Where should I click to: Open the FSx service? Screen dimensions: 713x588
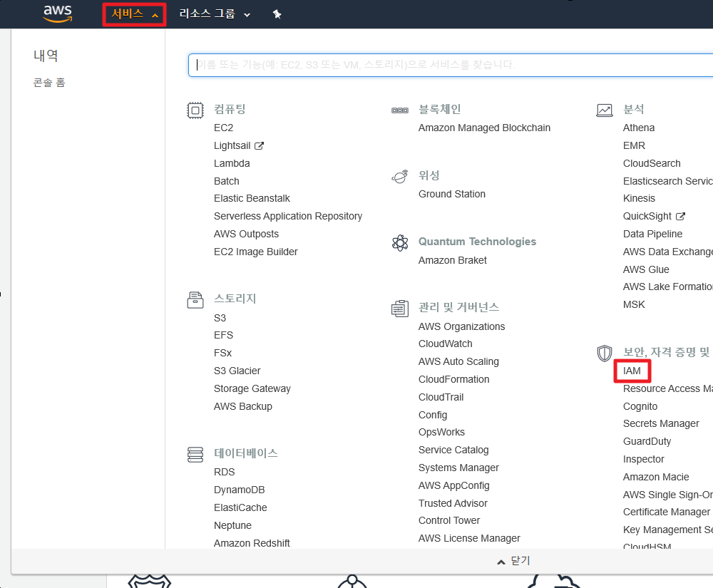pos(222,353)
